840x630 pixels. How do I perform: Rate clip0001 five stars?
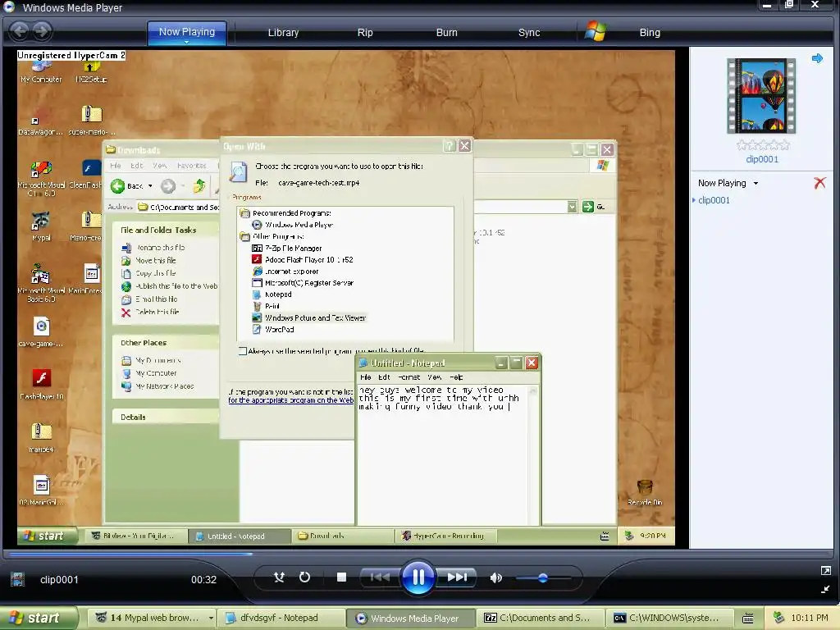click(783, 145)
